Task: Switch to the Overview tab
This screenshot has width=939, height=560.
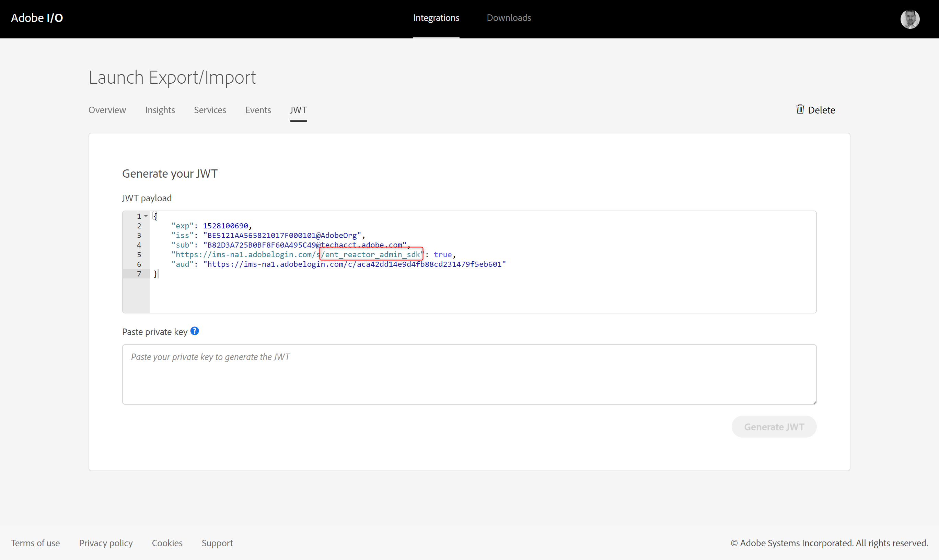Action: click(x=107, y=110)
